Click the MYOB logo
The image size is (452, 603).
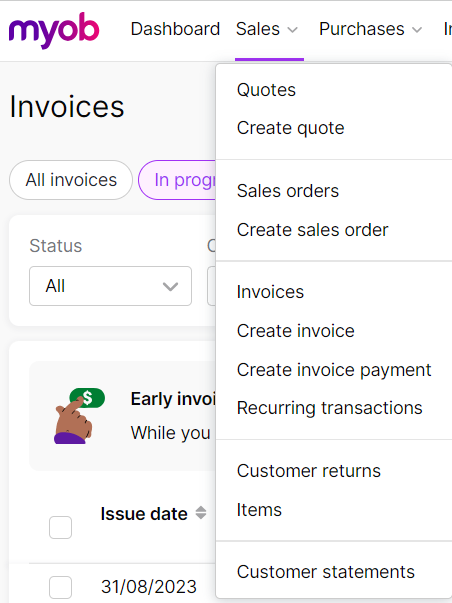54,30
